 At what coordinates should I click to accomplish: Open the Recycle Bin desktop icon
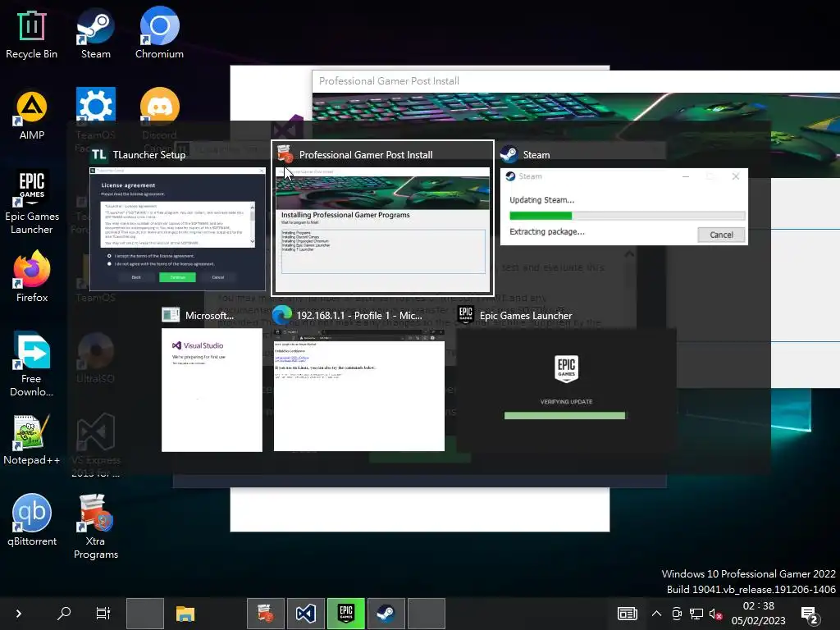tap(32, 34)
